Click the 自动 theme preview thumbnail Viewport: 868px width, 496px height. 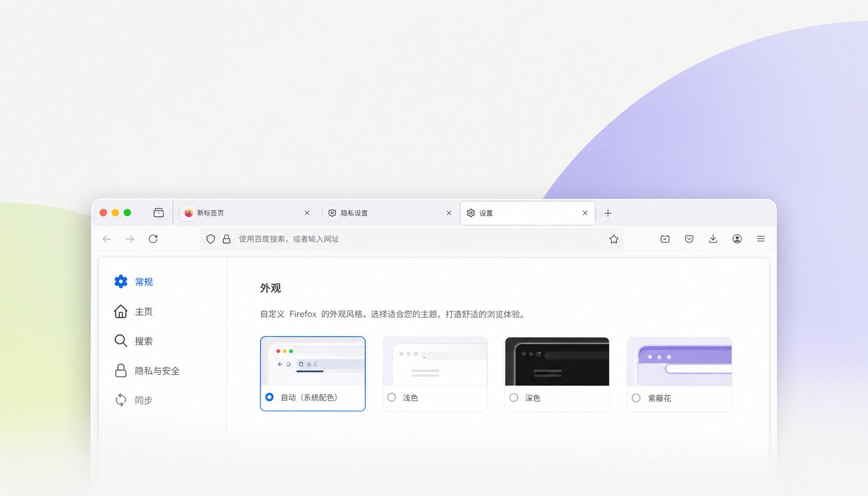click(x=313, y=361)
